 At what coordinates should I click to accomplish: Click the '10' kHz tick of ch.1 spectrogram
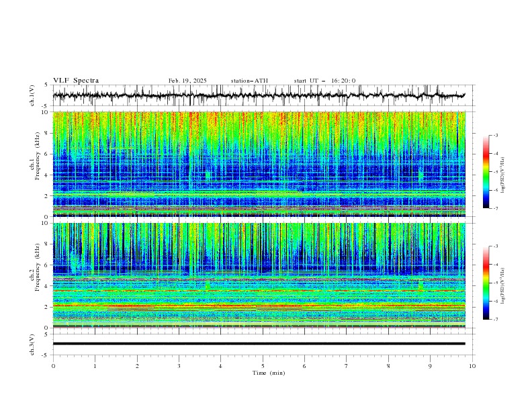(46, 112)
